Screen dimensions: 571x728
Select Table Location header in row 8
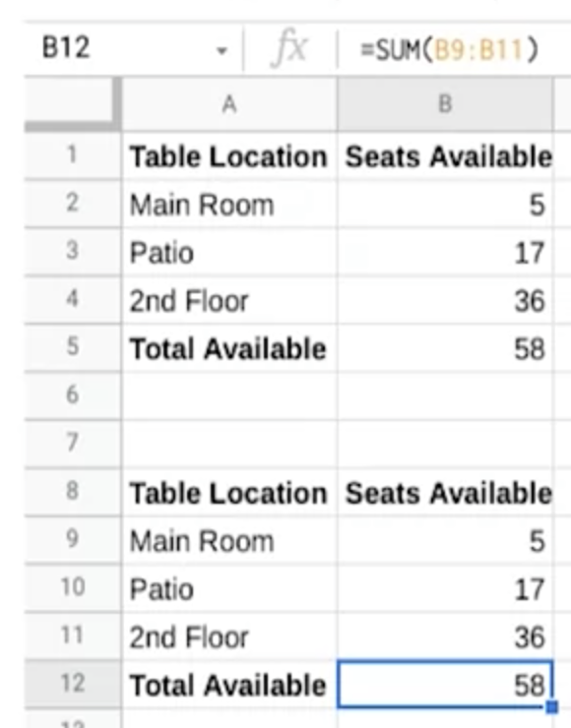pyautogui.click(x=229, y=492)
